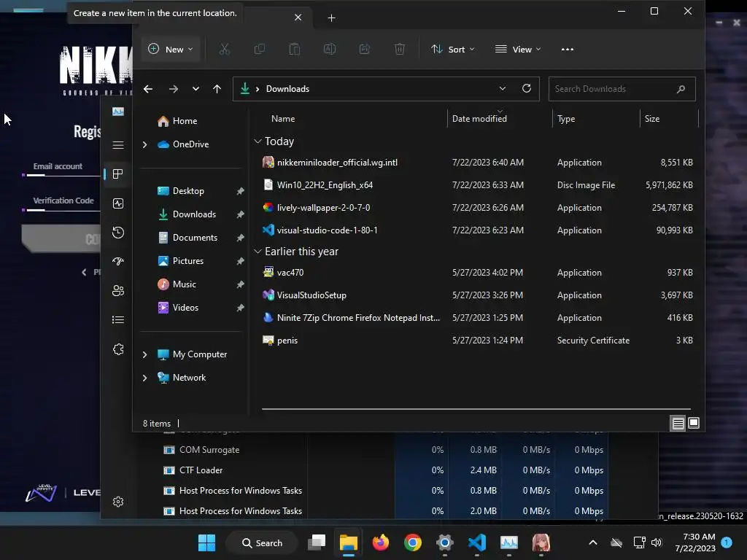This screenshot has height=560, width=747.
Task: Click the Verification Code field in NIKKE
Action: 62,203
